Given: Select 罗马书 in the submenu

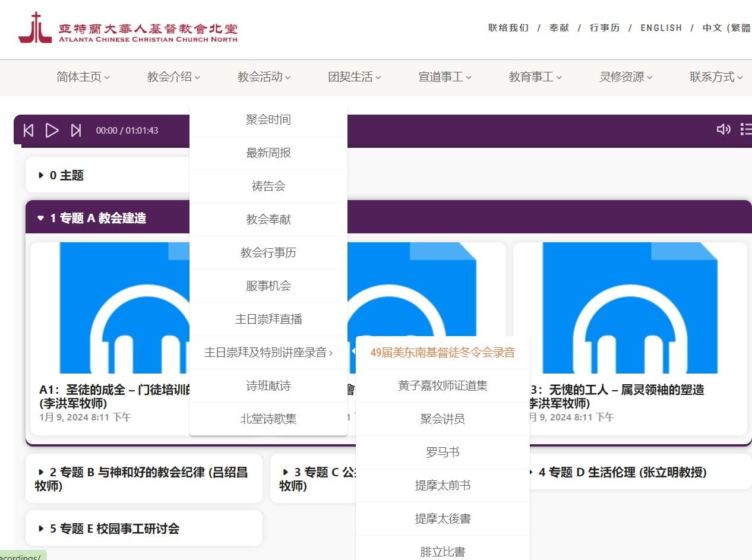Looking at the screenshot, I should [x=443, y=452].
